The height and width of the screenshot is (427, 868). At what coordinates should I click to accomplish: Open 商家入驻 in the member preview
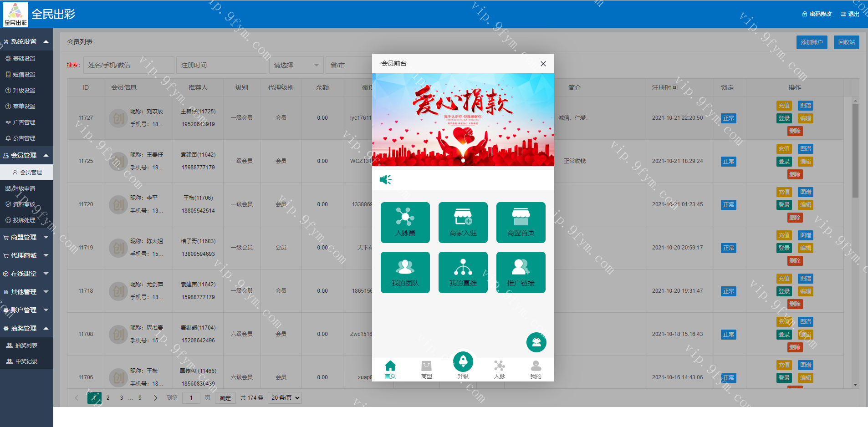463,223
